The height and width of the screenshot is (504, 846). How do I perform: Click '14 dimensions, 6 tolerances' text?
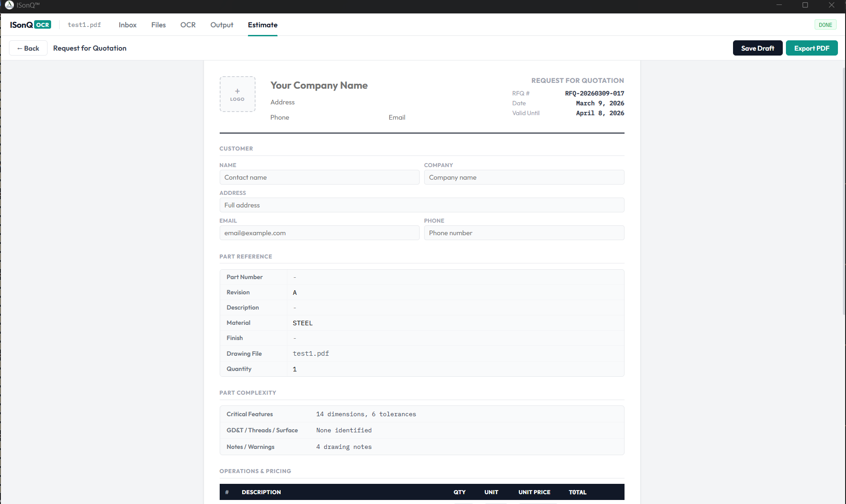366,414
